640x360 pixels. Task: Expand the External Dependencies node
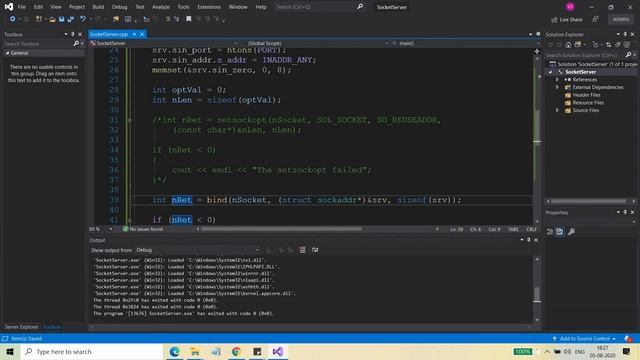click(557, 87)
